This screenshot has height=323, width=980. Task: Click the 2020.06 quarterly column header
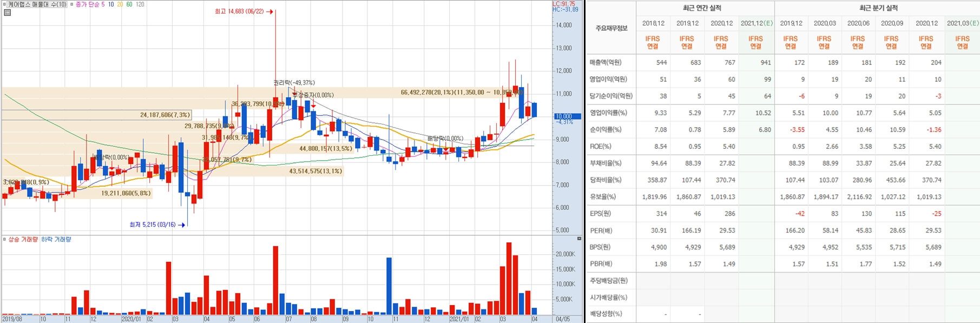[x=858, y=23]
